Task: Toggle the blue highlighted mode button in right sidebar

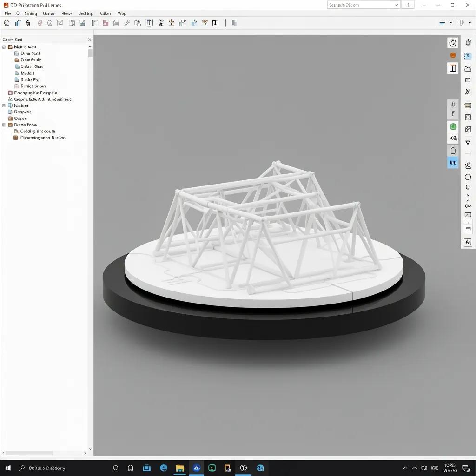Action: coord(453,163)
